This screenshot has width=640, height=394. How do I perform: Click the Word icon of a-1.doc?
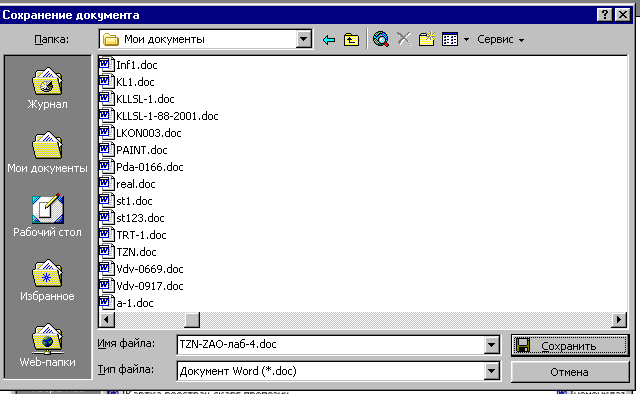click(x=106, y=303)
